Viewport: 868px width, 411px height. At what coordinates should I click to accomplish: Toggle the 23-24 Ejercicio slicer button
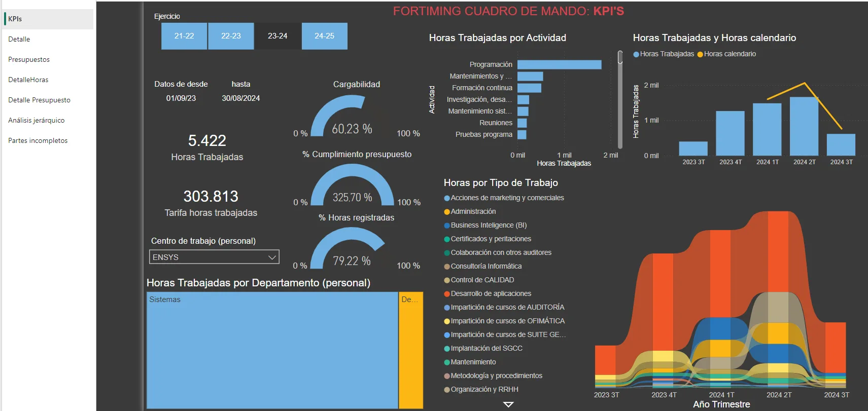point(277,36)
